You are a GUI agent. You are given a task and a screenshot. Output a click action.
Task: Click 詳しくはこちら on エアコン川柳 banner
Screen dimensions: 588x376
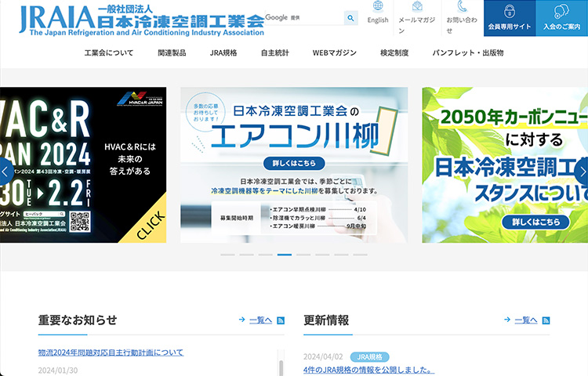(x=294, y=163)
